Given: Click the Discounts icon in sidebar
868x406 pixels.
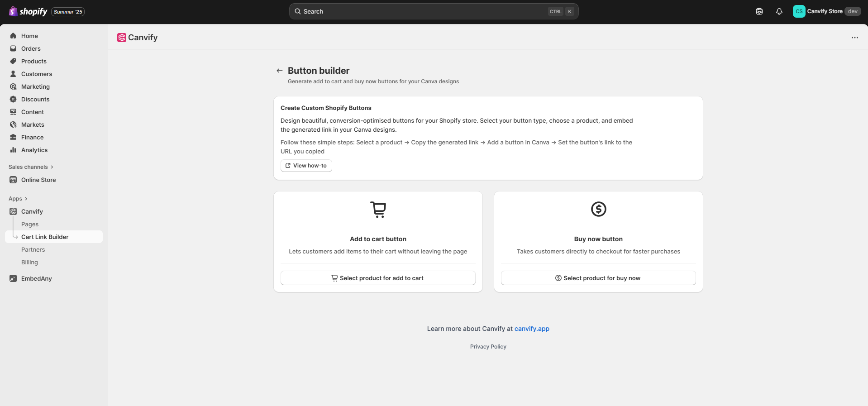Looking at the screenshot, I should [13, 99].
